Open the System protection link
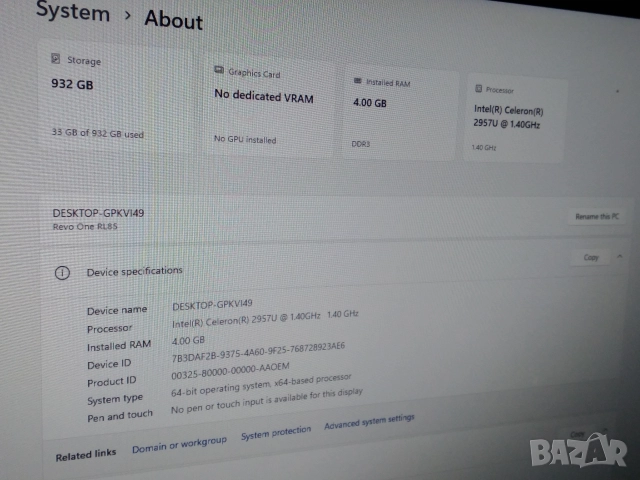This screenshot has height=480, width=640. click(x=276, y=432)
